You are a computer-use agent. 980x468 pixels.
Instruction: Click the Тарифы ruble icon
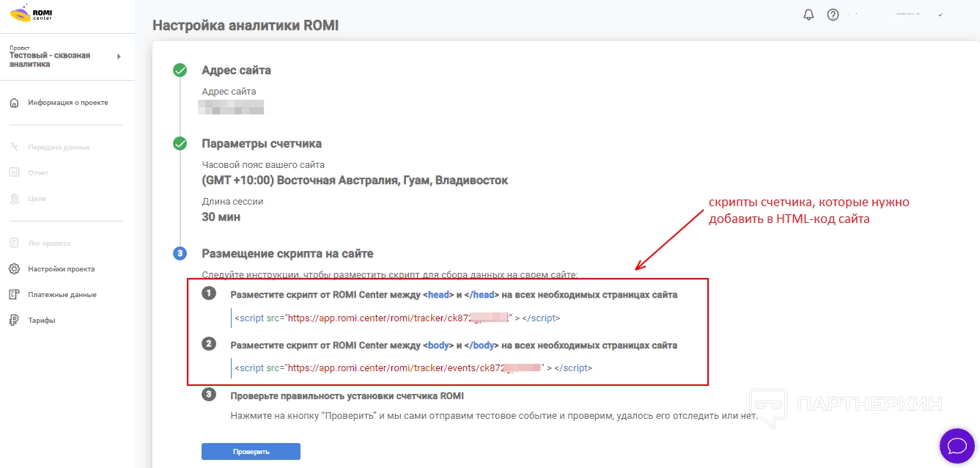14,320
